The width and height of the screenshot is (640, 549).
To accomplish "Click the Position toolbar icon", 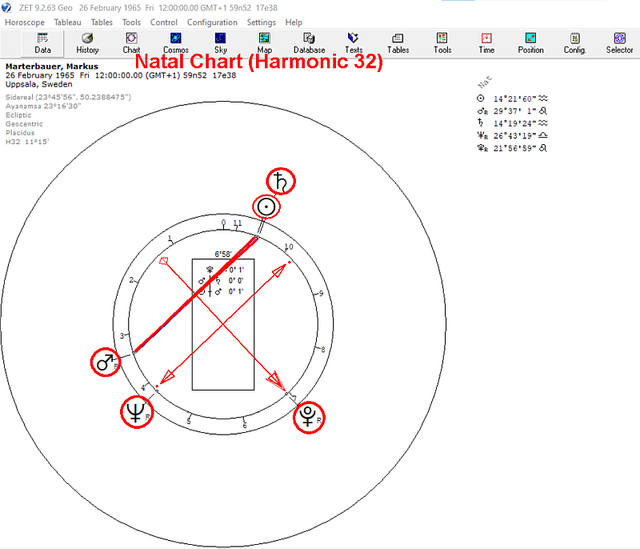I will (531, 43).
